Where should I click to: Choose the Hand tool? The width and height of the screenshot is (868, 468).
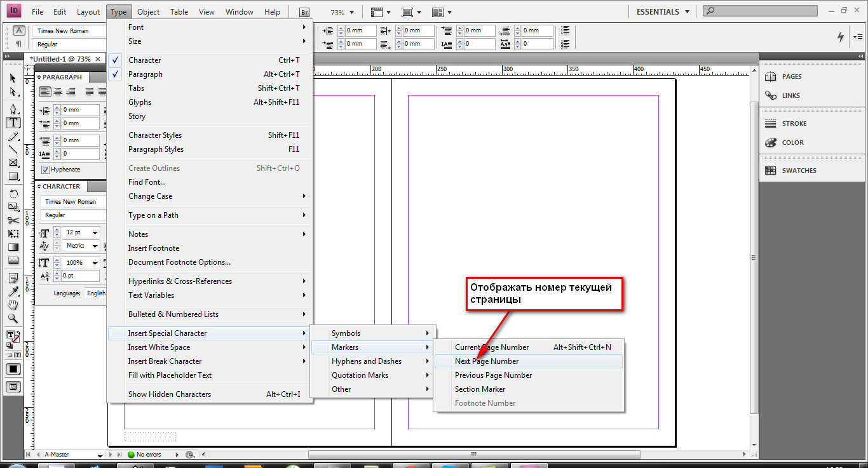point(13,305)
